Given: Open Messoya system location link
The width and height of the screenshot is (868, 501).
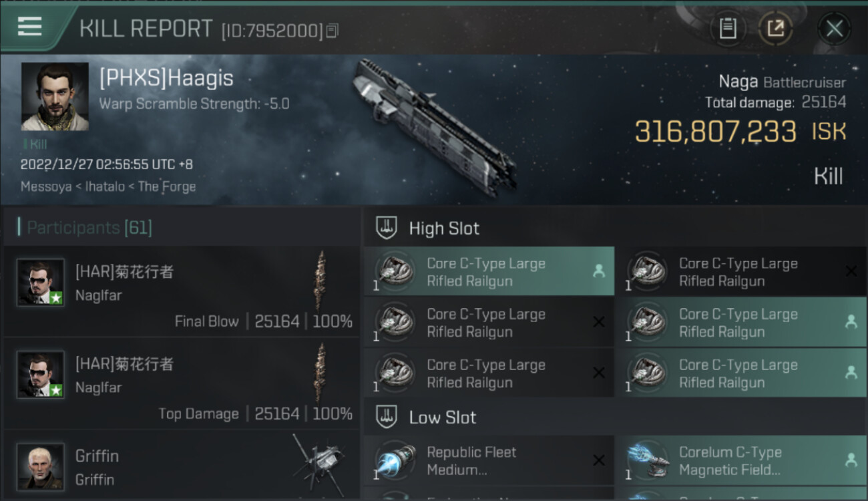Looking at the screenshot, I should point(49,186).
